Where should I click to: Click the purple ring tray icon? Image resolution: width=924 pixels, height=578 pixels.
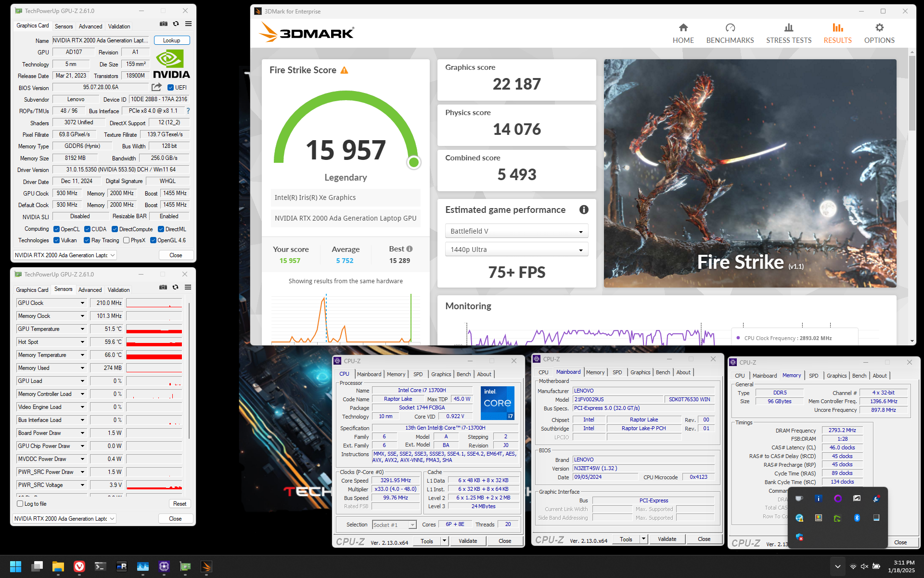pos(838,499)
